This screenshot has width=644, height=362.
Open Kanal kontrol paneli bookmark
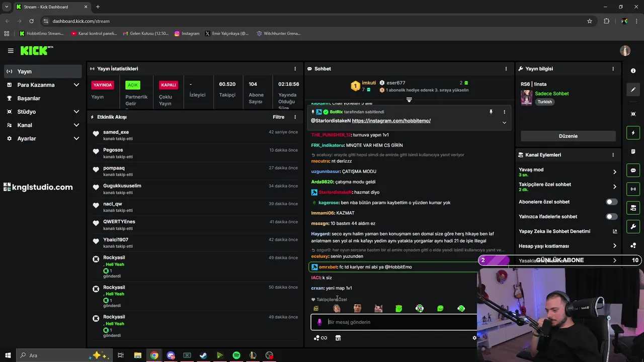click(94, 34)
